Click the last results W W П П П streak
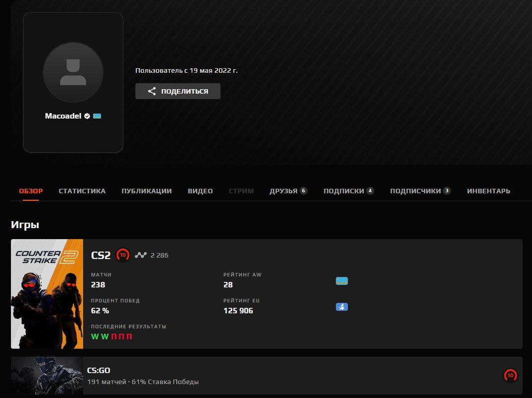Image resolution: width=532 pixels, height=398 pixels. click(x=111, y=337)
